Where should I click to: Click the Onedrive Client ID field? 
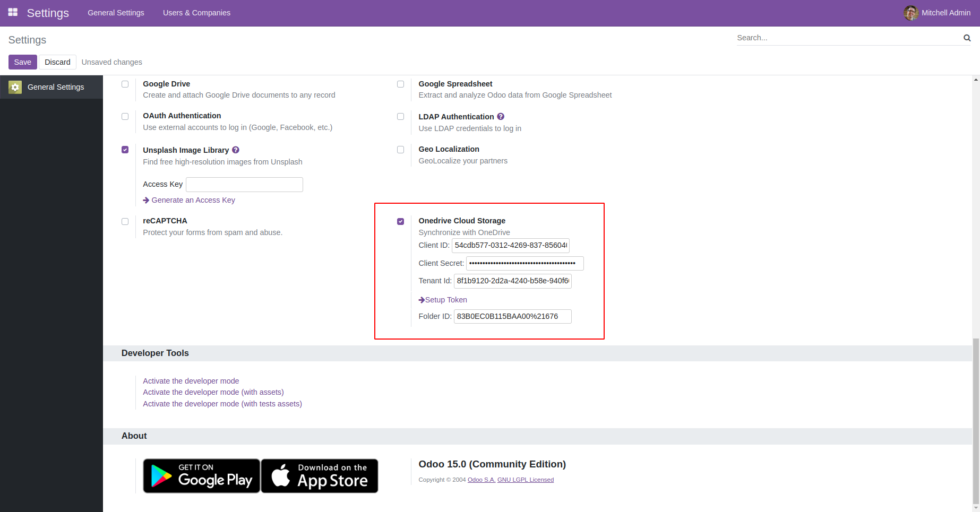pyautogui.click(x=511, y=246)
